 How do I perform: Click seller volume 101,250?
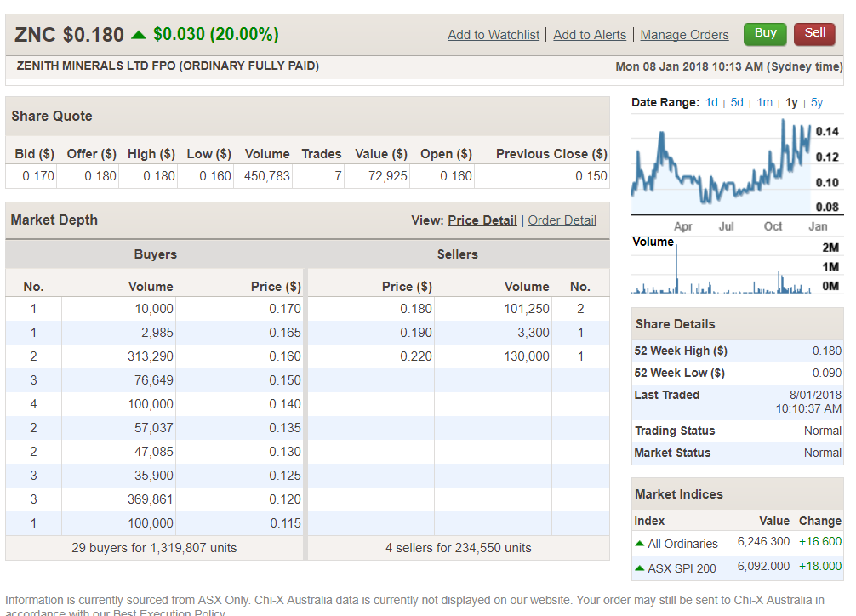(x=526, y=309)
